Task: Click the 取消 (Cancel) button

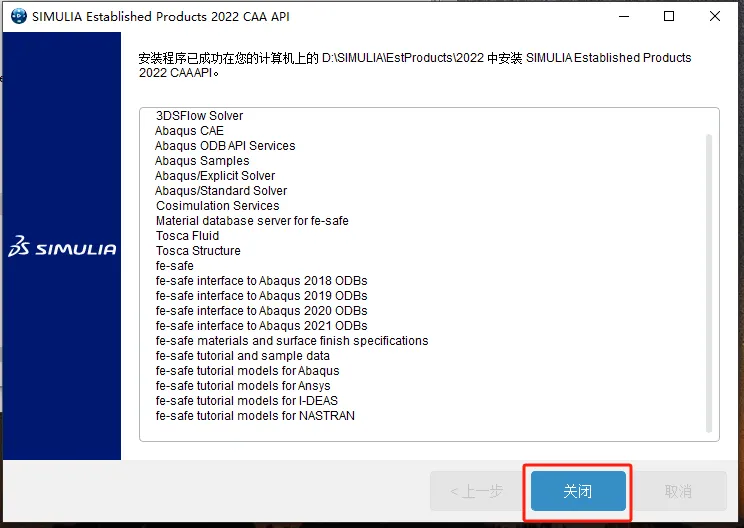Action: [679, 491]
